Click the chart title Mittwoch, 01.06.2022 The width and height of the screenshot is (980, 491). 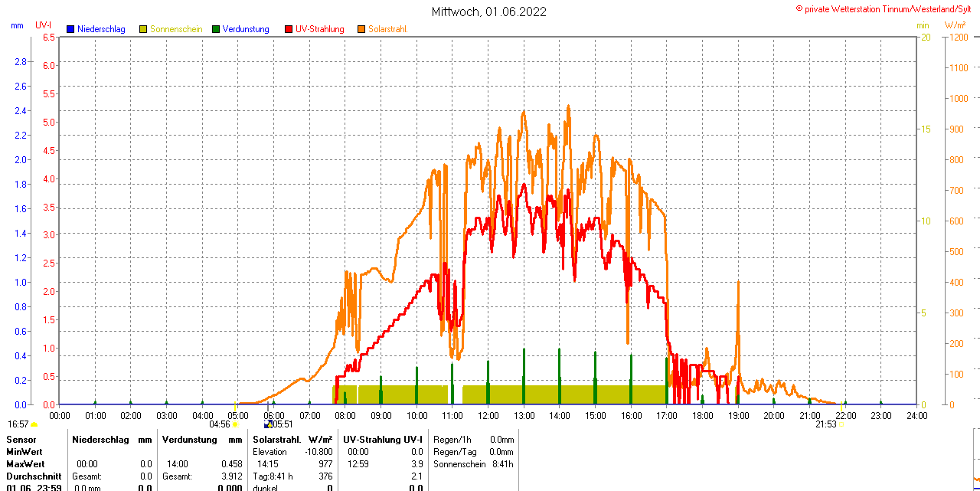tap(489, 11)
